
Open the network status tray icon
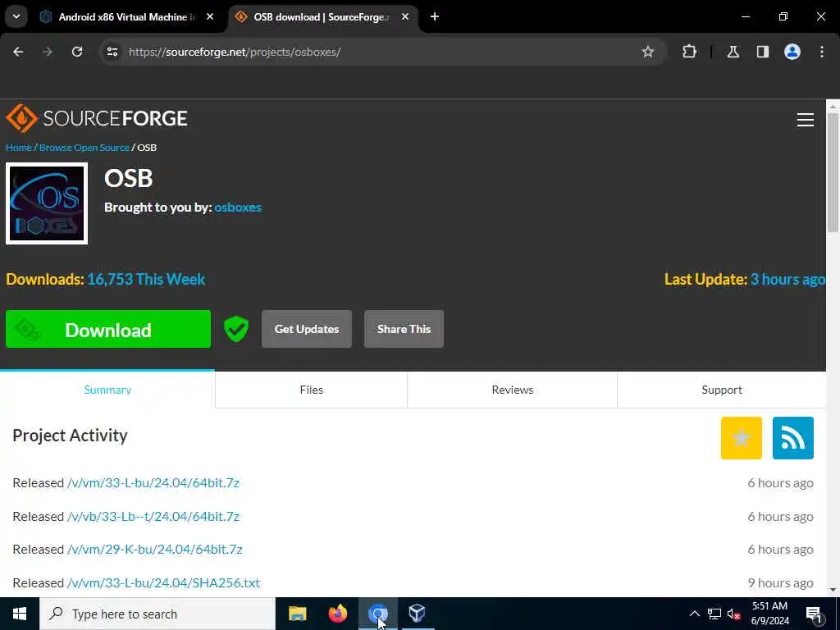tap(714, 614)
